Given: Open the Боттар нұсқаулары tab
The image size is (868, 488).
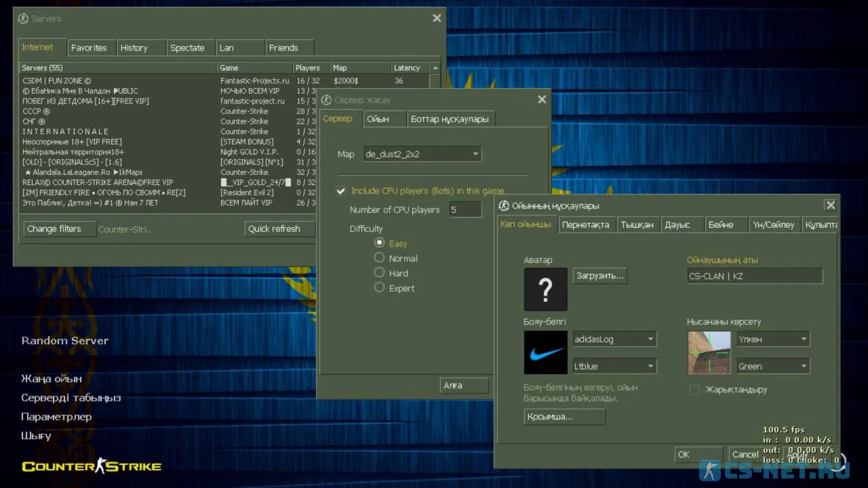Looking at the screenshot, I should click(x=451, y=119).
